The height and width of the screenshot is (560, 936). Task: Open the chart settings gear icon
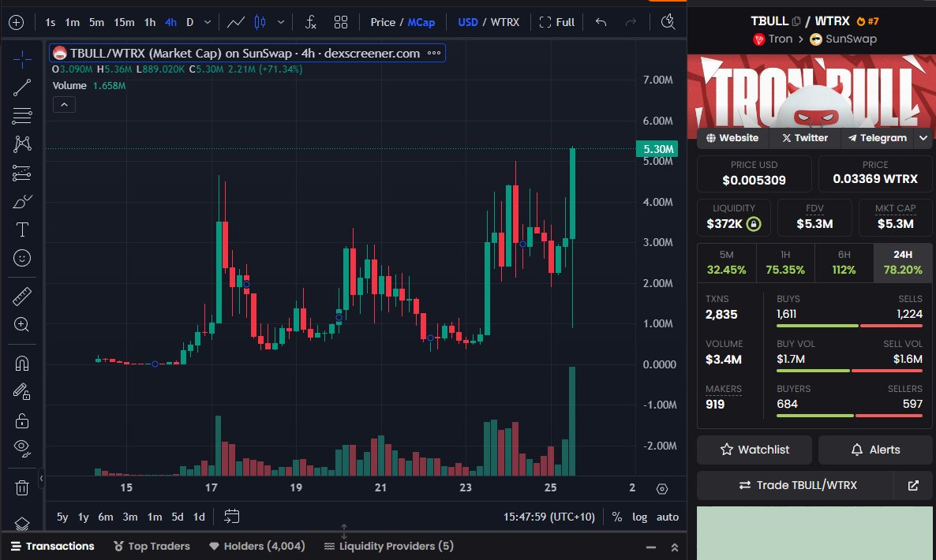tap(662, 489)
